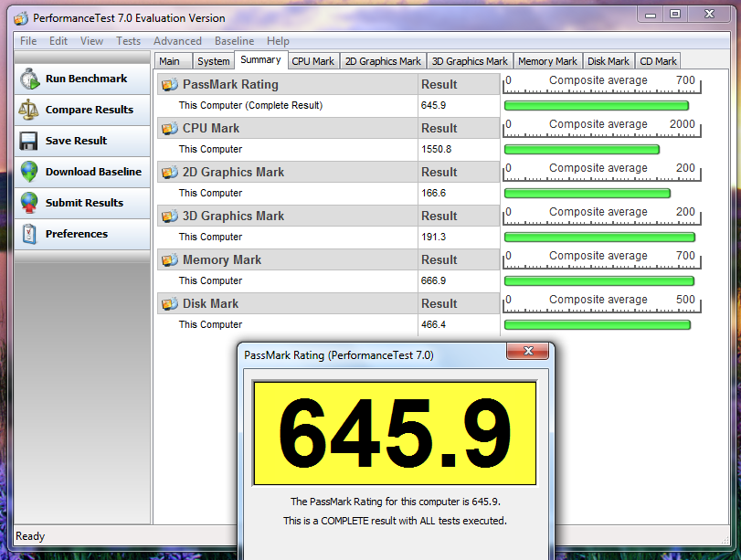Click the CPU Mark section header text
The image size is (741, 560).
pyautogui.click(x=211, y=129)
